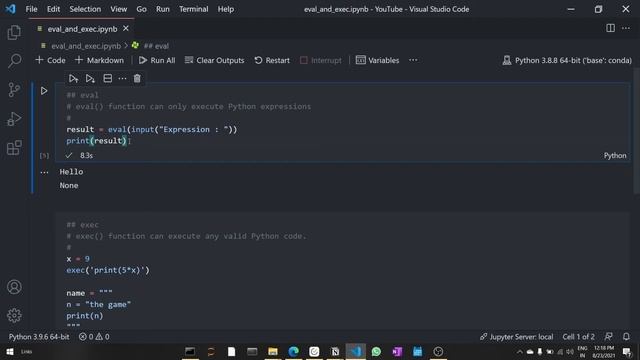Show hidden system tray icons

(x=520, y=351)
